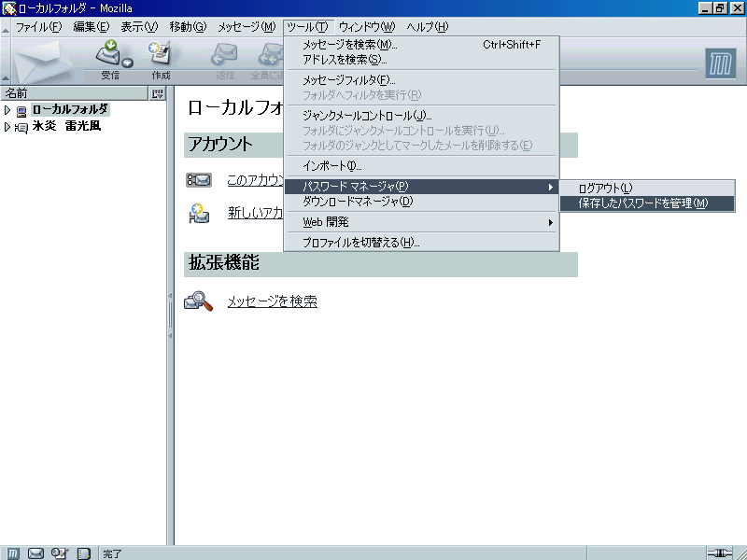
Task: Collapse the menu bar grippy at left
Action: tap(6, 27)
